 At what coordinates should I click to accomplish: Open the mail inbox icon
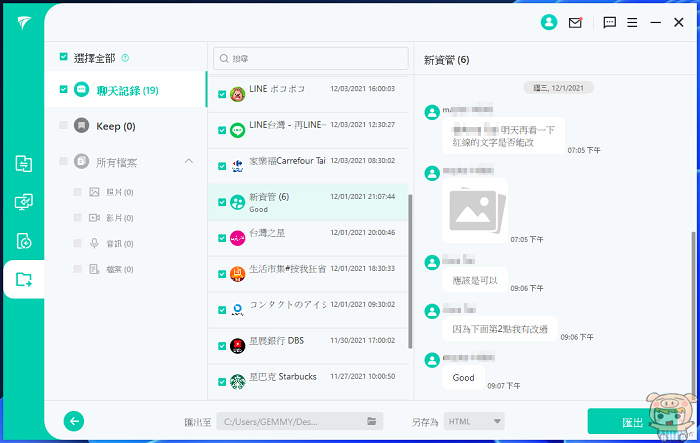575,22
